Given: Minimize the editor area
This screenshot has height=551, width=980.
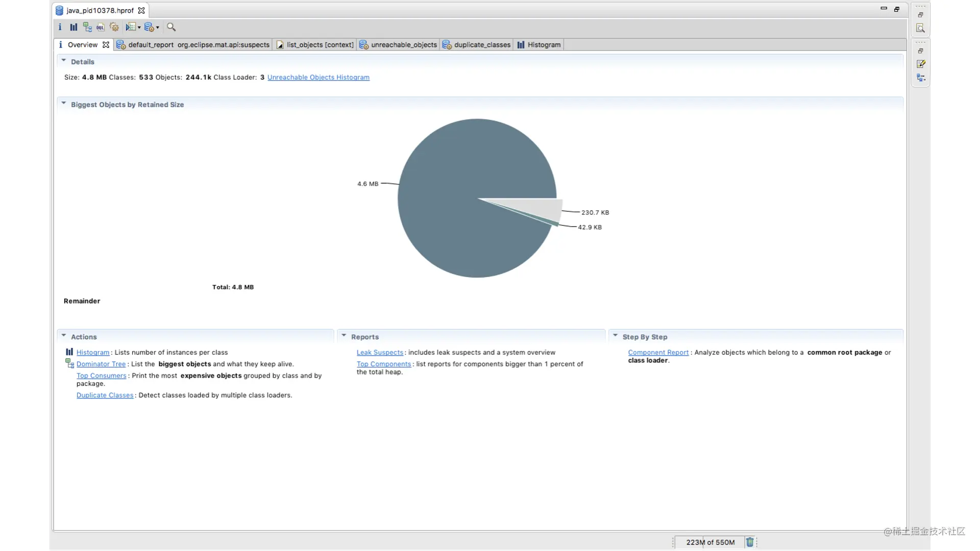Looking at the screenshot, I should pos(884,9).
